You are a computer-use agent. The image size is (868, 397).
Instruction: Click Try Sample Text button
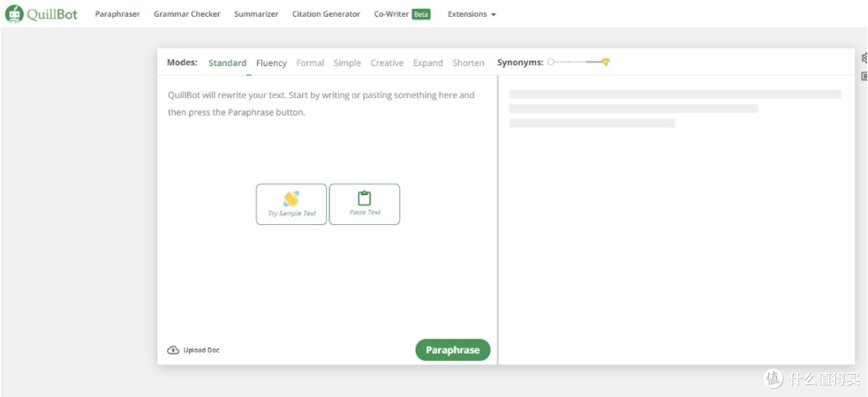coord(291,204)
